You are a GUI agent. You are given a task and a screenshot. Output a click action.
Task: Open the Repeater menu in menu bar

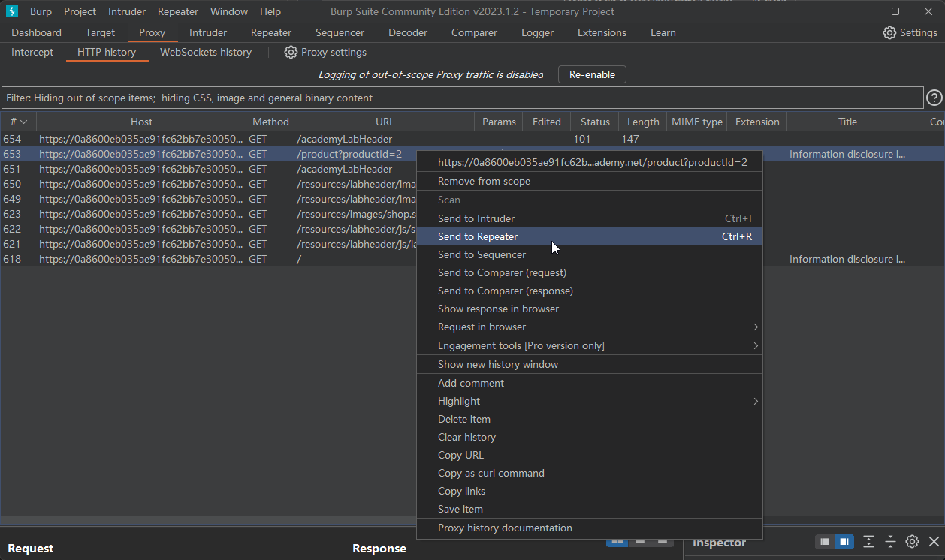point(178,11)
